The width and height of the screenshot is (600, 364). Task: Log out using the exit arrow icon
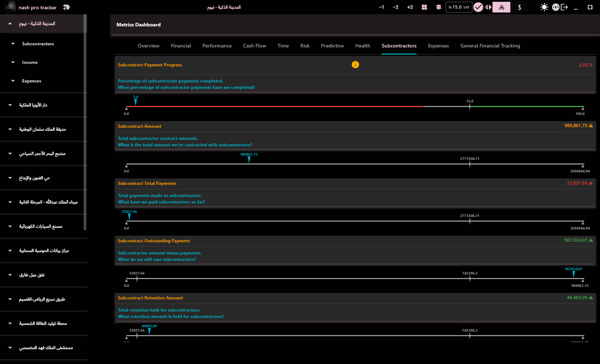[564, 7]
